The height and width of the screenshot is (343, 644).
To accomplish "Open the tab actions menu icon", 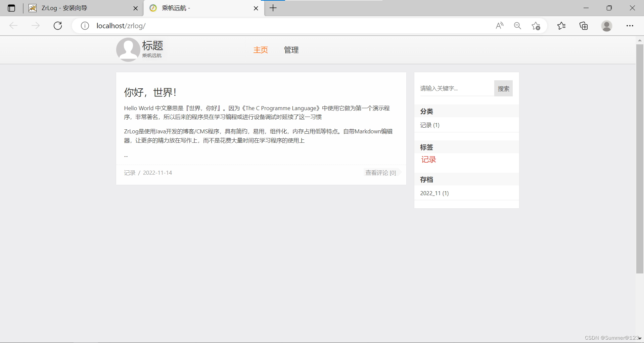I will coord(11,8).
